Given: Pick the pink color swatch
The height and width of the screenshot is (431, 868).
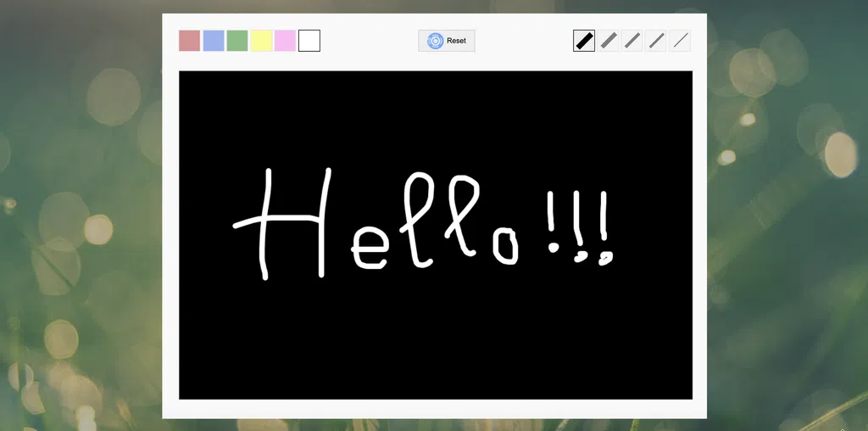Looking at the screenshot, I should coord(285,41).
